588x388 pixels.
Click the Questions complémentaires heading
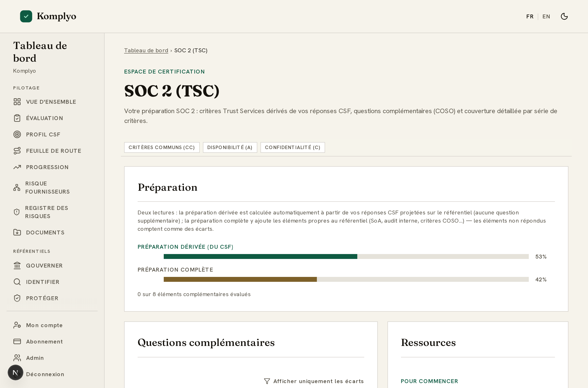coord(206,342)
